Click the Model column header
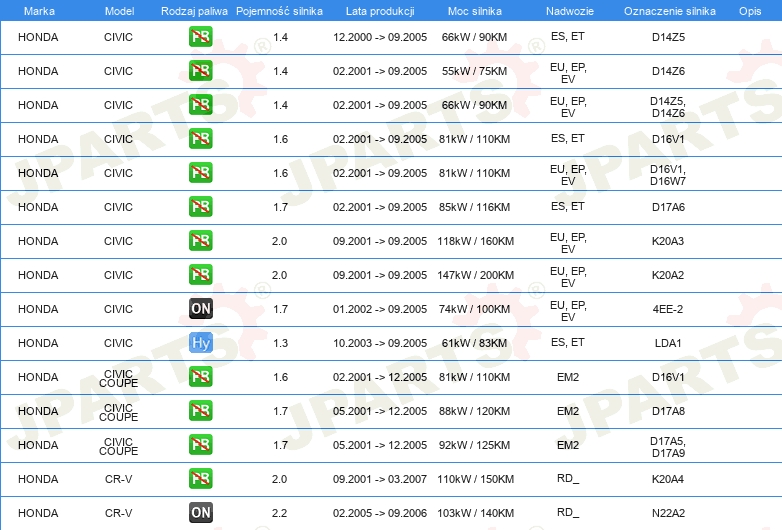This screenshot has width=782, height=530. (x=119, y=11)
